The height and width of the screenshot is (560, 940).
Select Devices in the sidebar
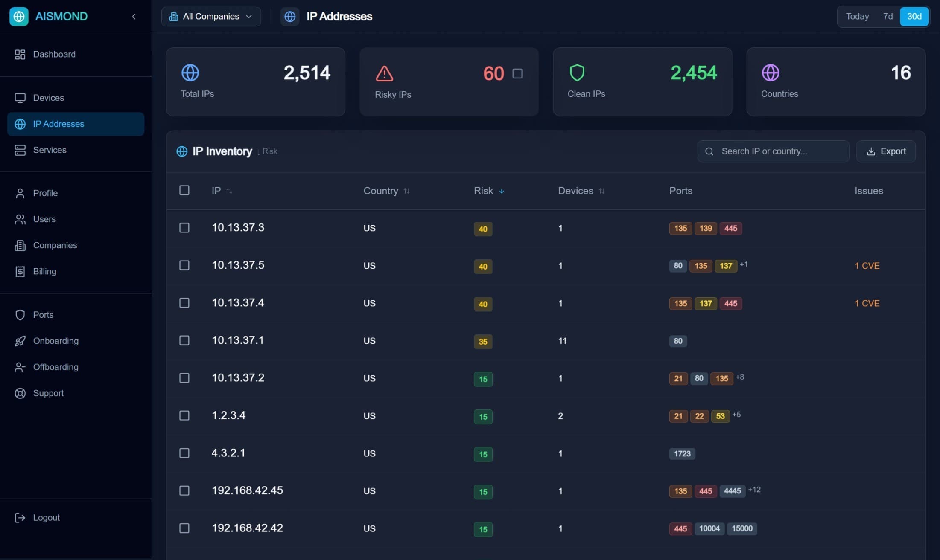pyautogui.click(x=49, y=98)
